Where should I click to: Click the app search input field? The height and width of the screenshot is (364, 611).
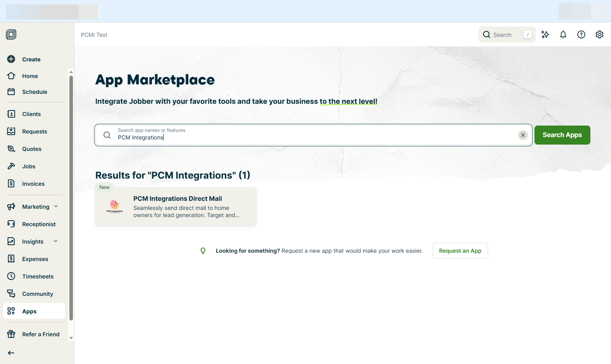[x=313, y=135]
